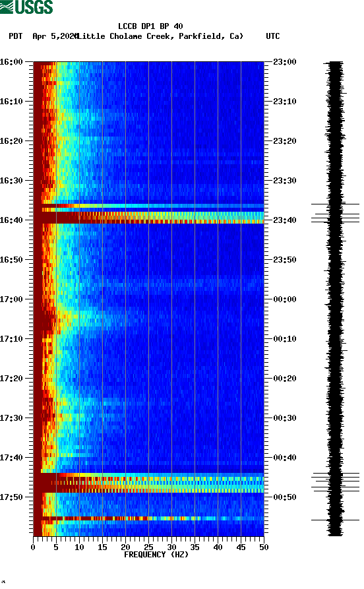
Task: Click the '10' frequency axis label
Action: coord(79,547)
